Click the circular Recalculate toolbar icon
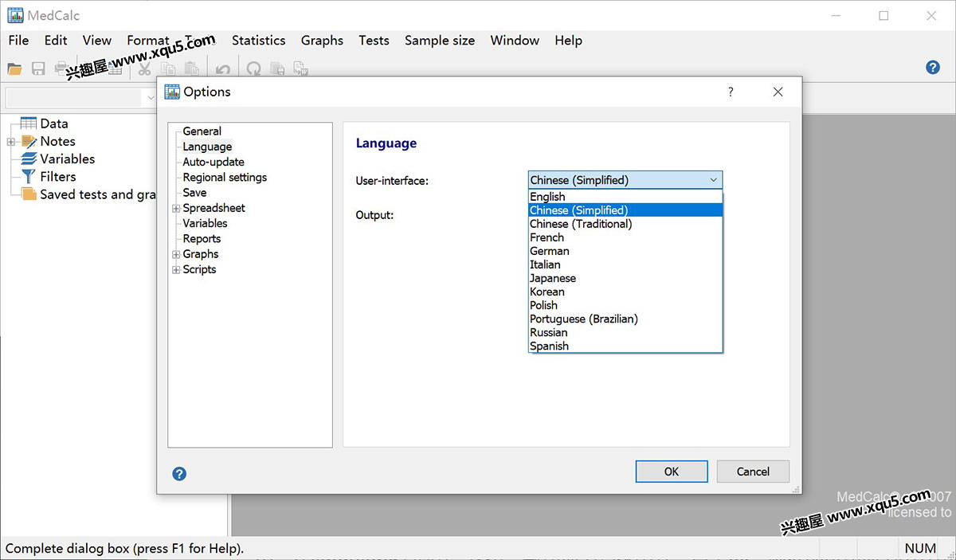This screenshot has height=560, width=956. coord(253,69)
